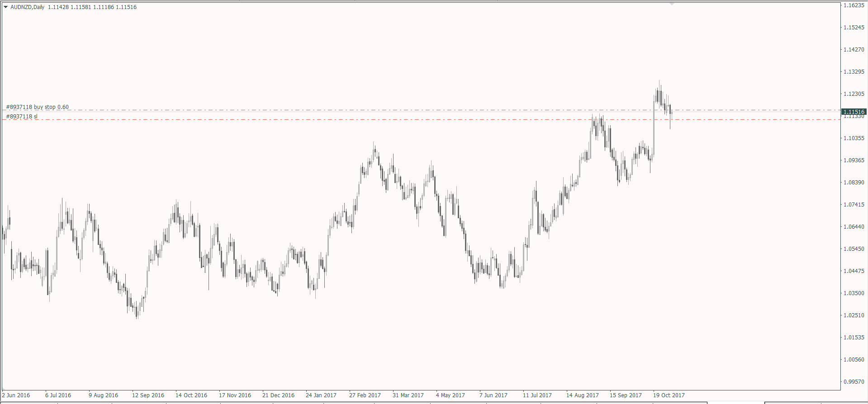Click the 1.00560 price scale label
Image resolution: width=868 pixels, height=404 pixels.
854,360
